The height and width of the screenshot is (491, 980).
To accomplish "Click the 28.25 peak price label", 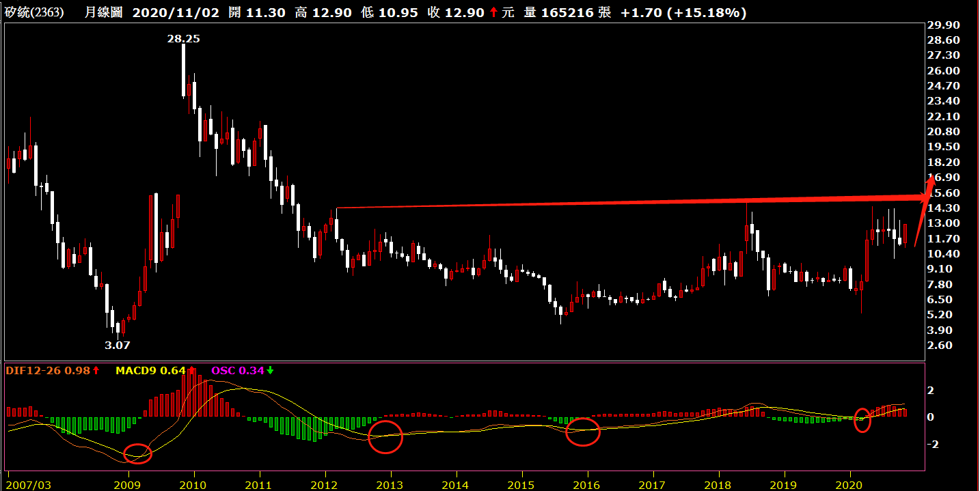I will tap(183, 39).
